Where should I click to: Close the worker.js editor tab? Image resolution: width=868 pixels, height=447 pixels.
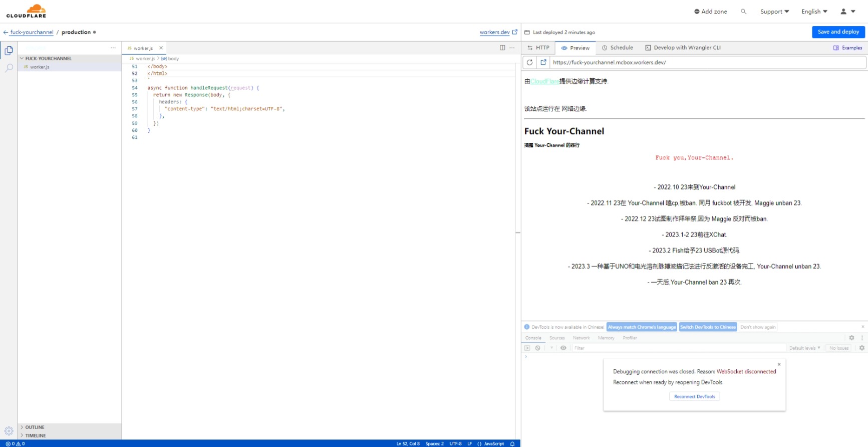(161, 48)
